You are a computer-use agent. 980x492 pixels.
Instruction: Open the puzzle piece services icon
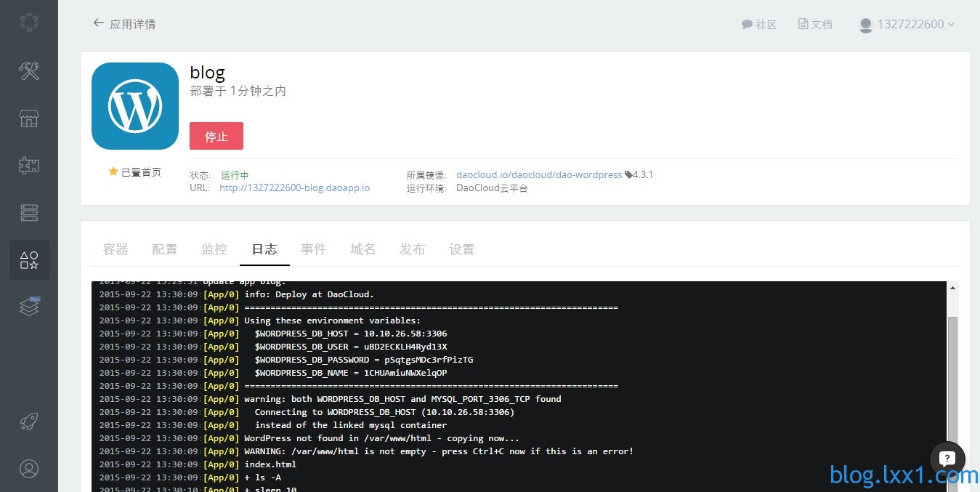[x=29, y=166]
